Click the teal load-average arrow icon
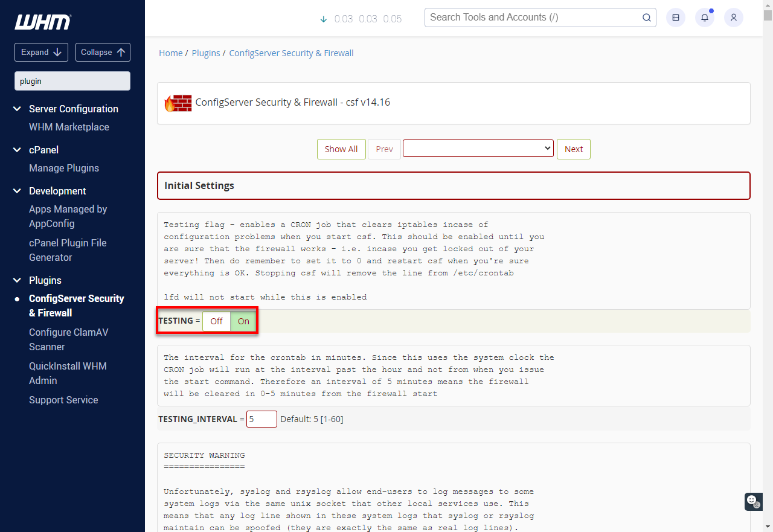773x532 pixels. 323,19
